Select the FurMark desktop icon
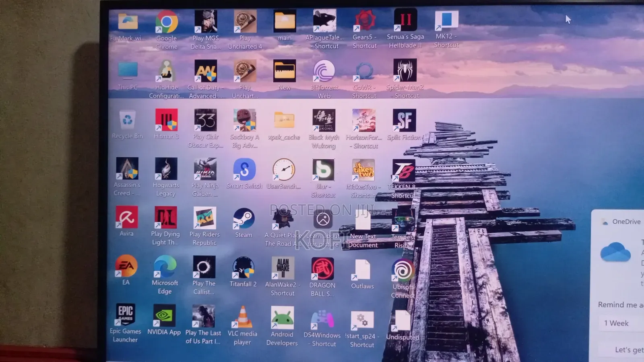Image resolution: width=644 pixels, height=362 pixels. tap(128, 22)
